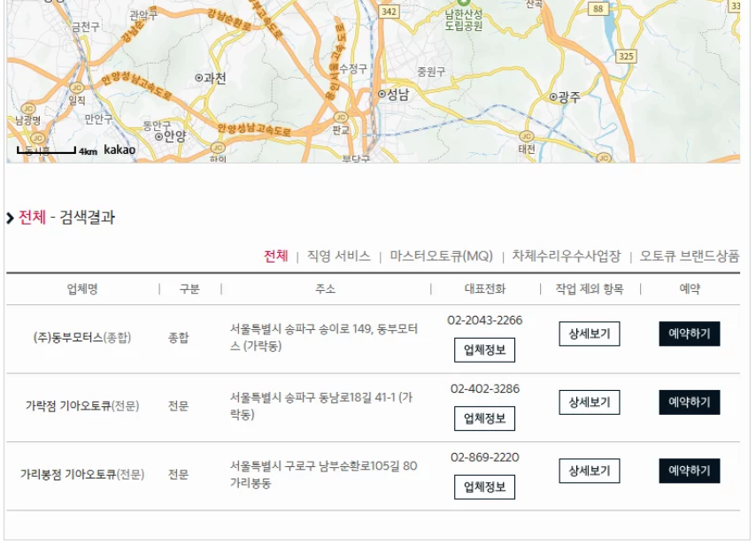
Task: Click the kakao logo on the map
Action: [120, 149]
